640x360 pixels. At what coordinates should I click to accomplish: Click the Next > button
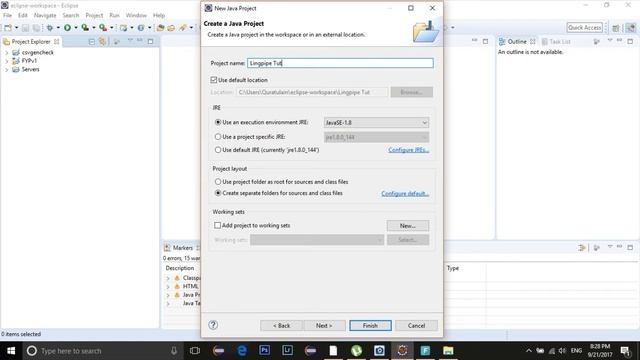pos(324,325)
